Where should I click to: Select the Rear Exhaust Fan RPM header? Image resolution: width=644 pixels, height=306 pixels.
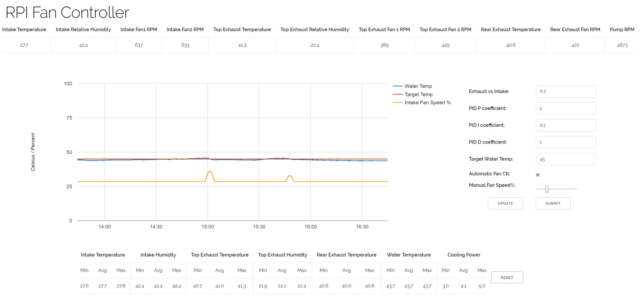[575, 30]
